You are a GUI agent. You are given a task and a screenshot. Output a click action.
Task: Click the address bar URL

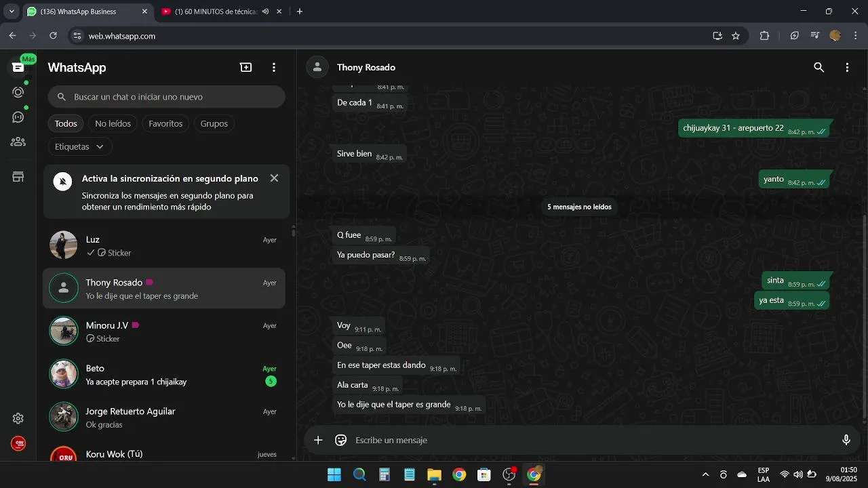click(122, 36)
